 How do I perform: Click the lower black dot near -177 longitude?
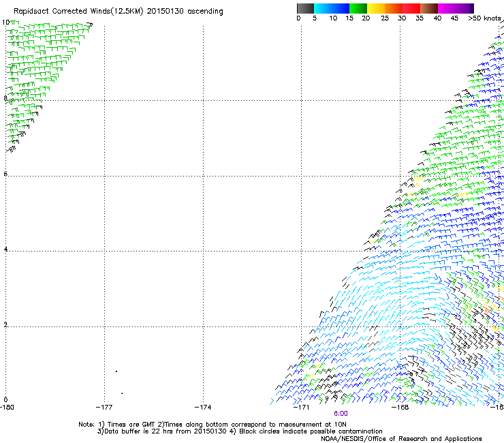tap(122, 393)
